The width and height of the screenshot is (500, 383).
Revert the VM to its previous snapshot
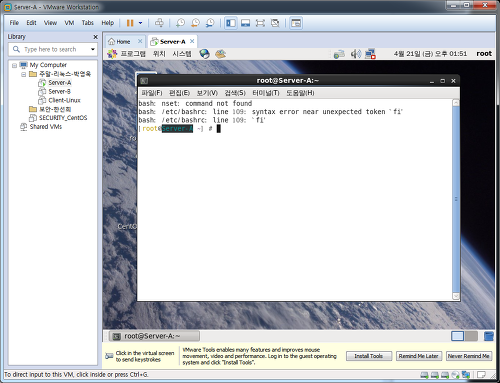point(195,23)
